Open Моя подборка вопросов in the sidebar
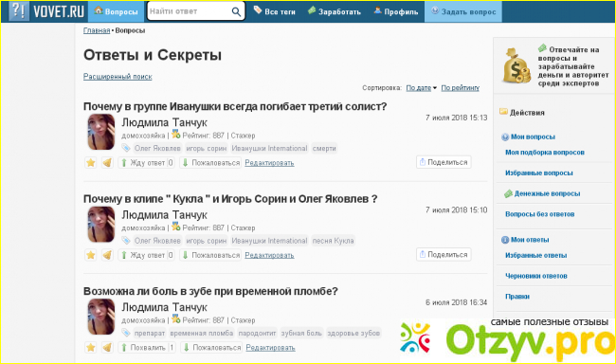Image resolution: width=616 pixels, height=364 pixels. 545,152
